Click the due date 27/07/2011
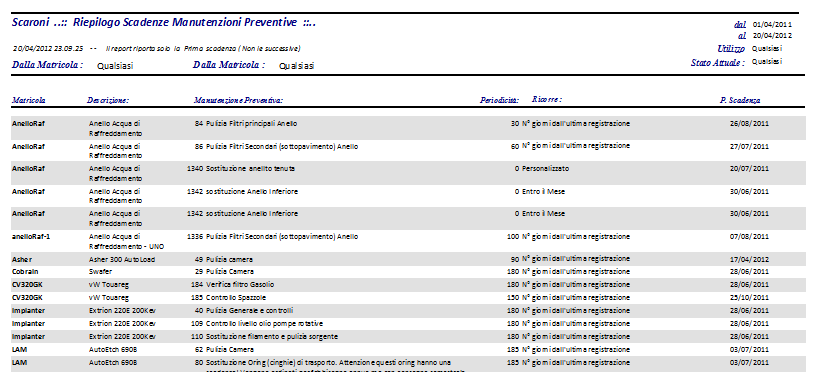This screenshot has height=372, width=813. (x=749, y=146)
